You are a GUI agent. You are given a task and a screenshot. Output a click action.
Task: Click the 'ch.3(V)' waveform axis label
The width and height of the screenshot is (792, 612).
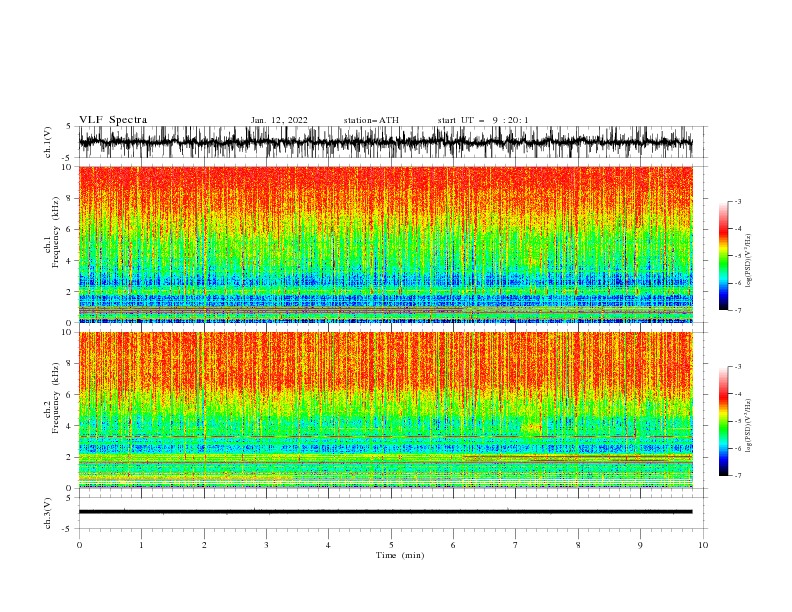[x=48, y=513]
